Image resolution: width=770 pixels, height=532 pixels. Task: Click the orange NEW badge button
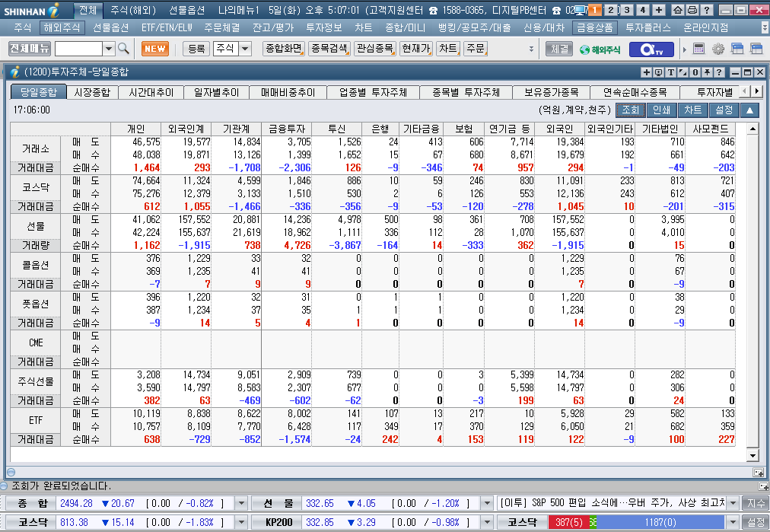pos(154,49)
